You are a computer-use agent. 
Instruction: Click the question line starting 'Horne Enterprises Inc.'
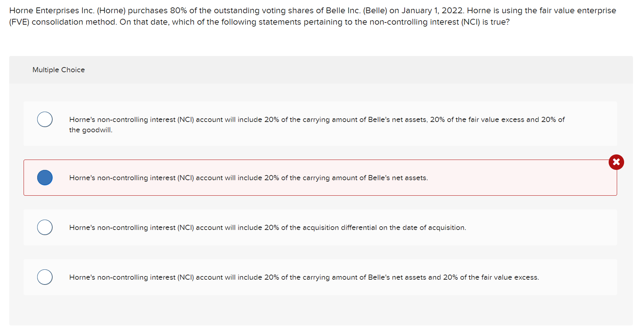(x=312, y=10)
